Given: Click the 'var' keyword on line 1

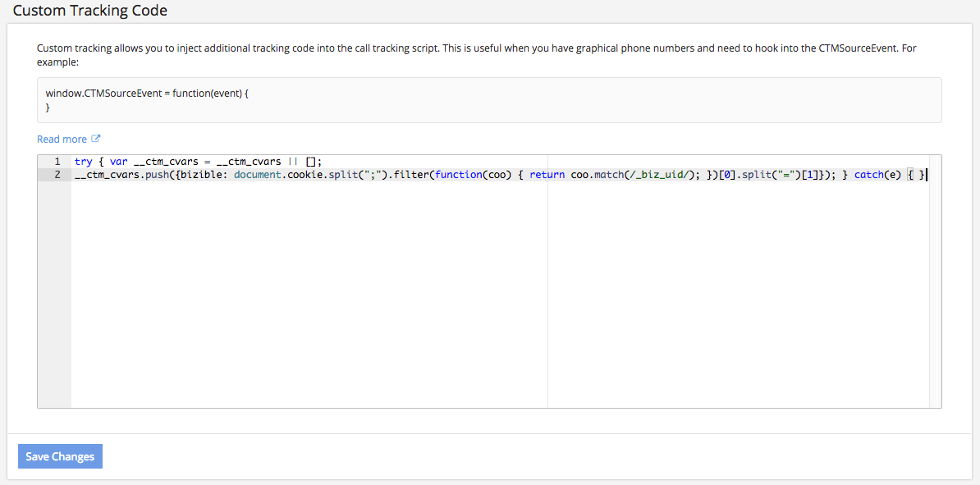Looking at the screenshot, I should click(x=118, y=162).
